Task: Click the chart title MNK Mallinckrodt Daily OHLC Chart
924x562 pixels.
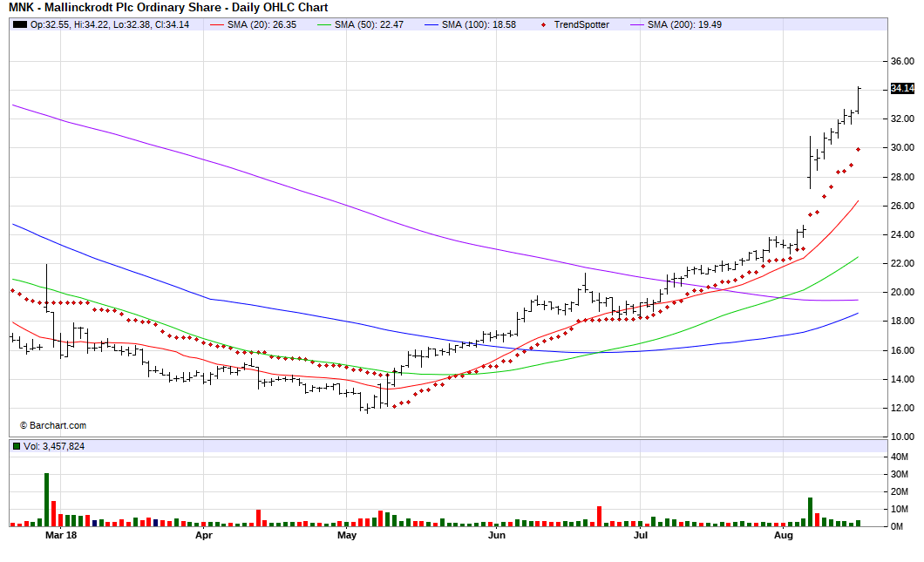Action: pyautogui.click(x=168, y=8)
